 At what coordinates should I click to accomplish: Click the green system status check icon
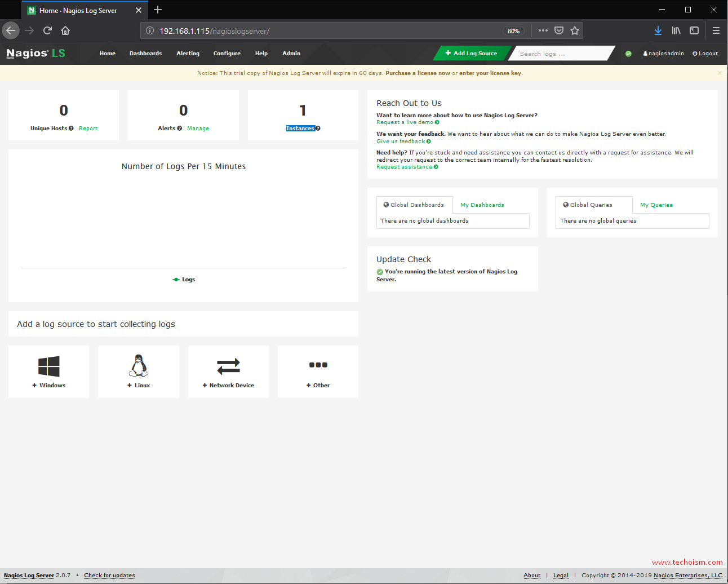coord(628,54)
